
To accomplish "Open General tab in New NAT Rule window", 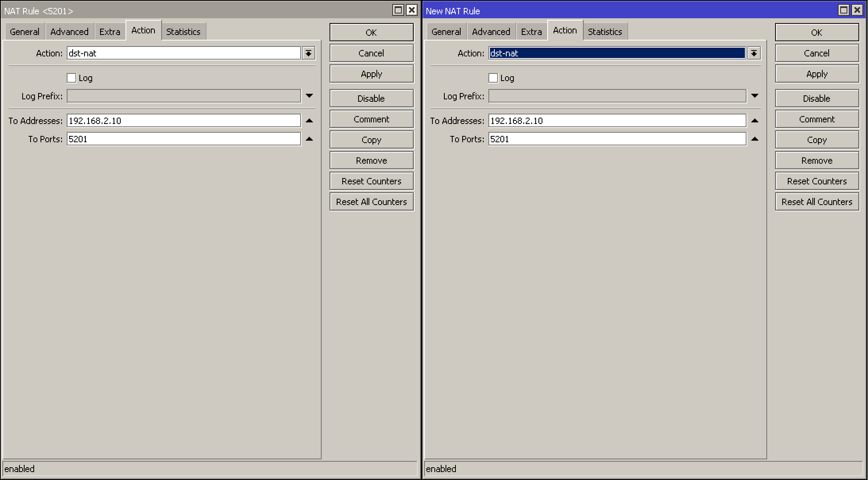I will pos(446,31).
